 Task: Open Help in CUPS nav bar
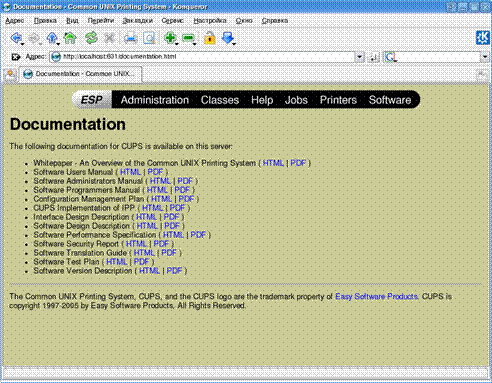coord(262,100)
